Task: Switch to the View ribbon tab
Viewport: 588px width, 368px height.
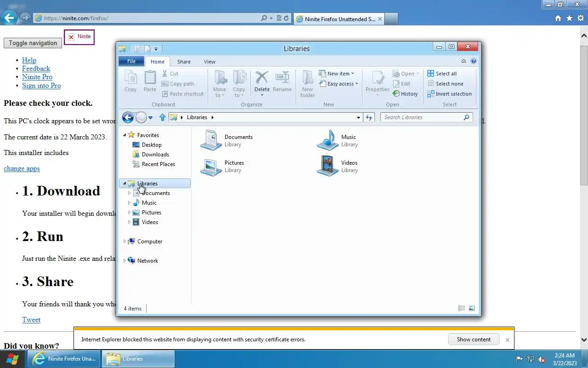Action: click(209, 62)
